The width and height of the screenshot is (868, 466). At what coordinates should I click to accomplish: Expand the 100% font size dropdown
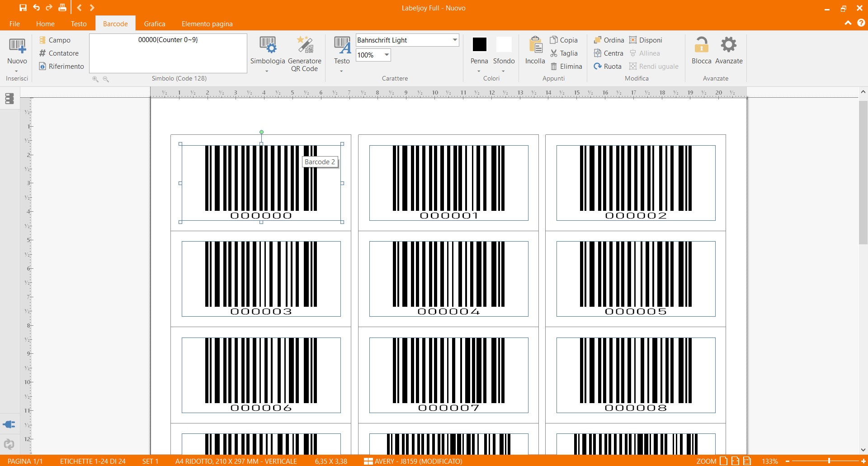(x=387, y=55)
